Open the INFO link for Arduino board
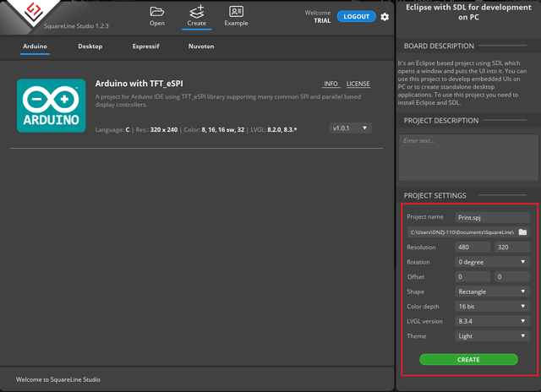Screen dimensions: 541x392 [x=331, y=84]
